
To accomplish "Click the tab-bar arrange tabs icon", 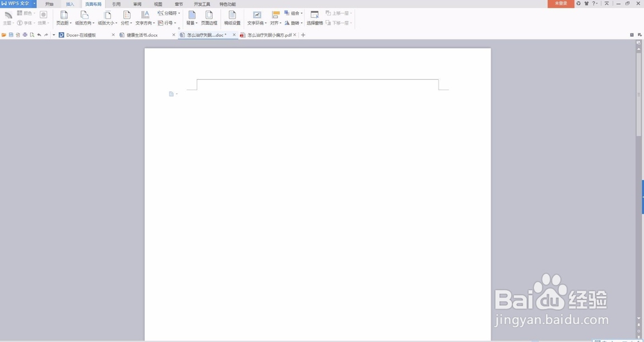I will (x=639, y=35).
